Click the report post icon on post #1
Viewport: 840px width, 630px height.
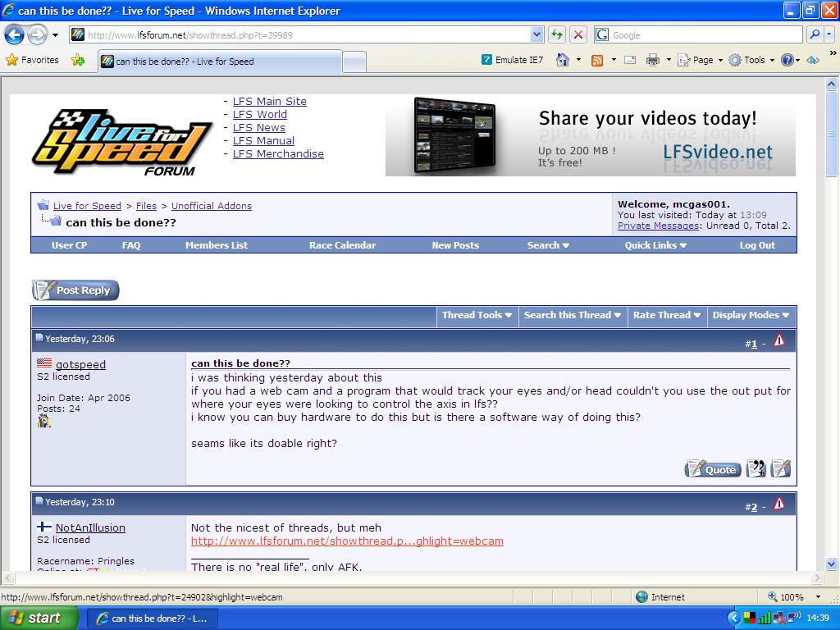[x=779, y=340]
